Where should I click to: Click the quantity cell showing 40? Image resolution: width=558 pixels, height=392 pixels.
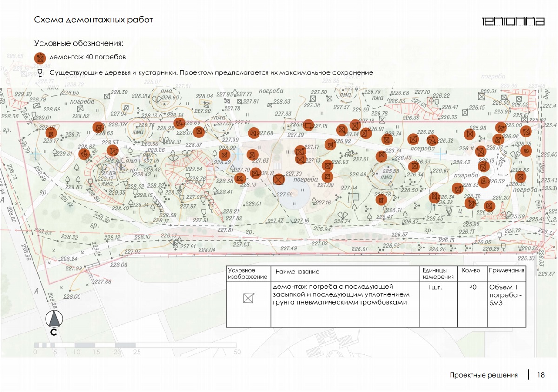coord(472,287)
